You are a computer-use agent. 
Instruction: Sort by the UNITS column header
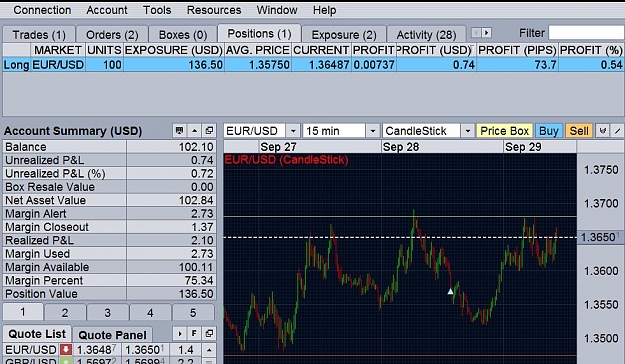pyautogui.click(x=104, y=50)
